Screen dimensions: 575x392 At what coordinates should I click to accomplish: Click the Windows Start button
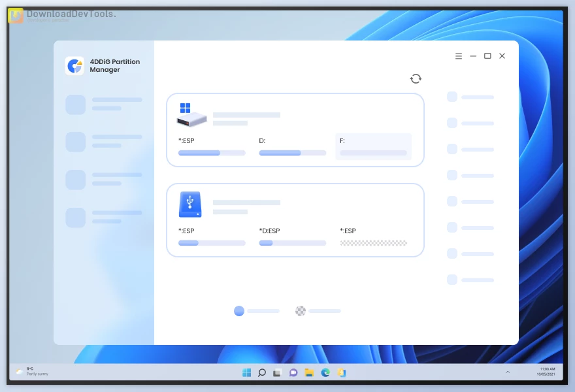pyautogui.click(x=246, y=372)
